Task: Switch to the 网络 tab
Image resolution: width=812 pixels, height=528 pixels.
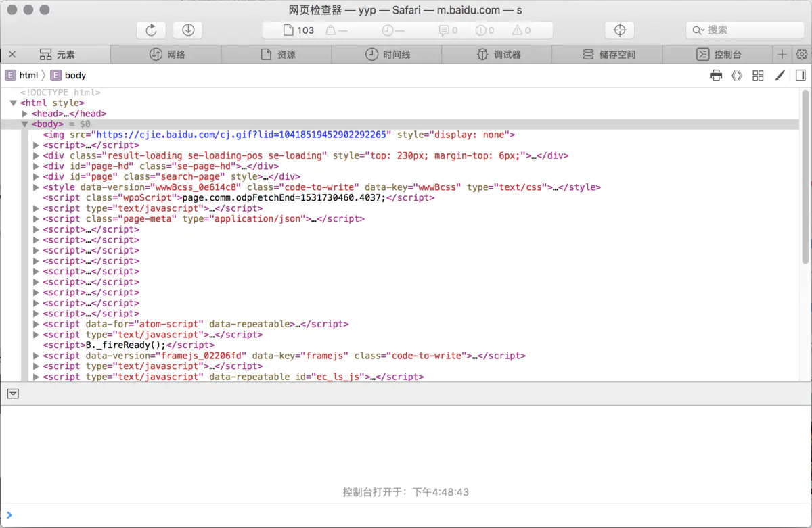Action: tap(166, 55)
